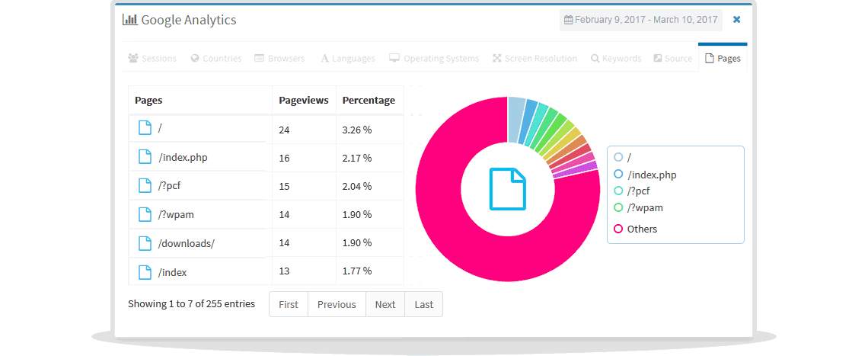Toggle the /?wpam legend marker
Image resolution: width=868 pixels, height=356 pixels.
click(x=618, y=208)
